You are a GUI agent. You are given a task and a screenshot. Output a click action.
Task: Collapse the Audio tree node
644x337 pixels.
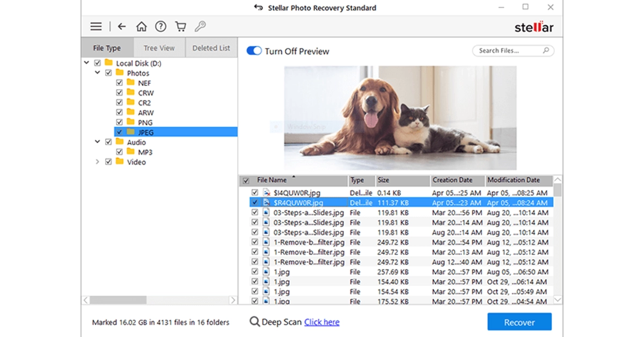click(98, 142)
